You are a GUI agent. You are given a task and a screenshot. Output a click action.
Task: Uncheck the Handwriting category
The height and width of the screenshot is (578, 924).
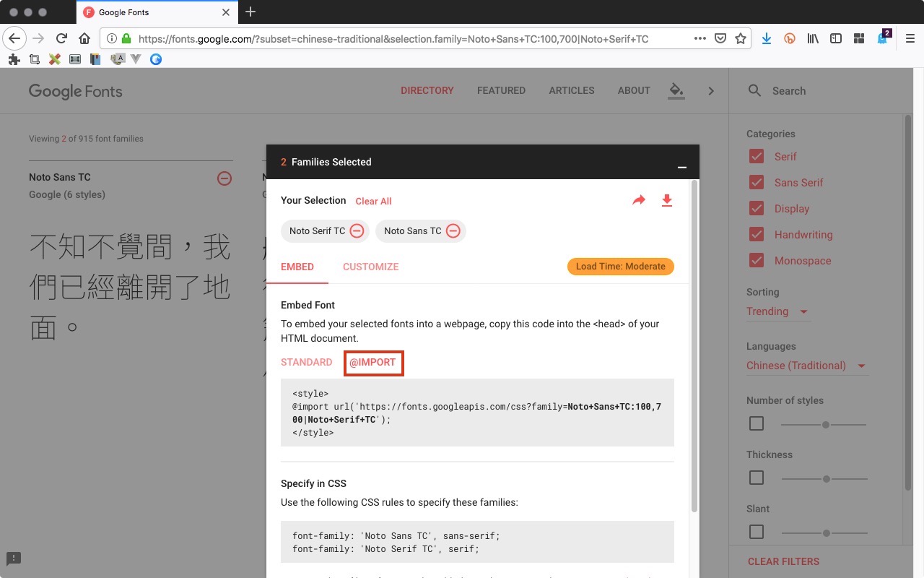(x=757, y=235)
